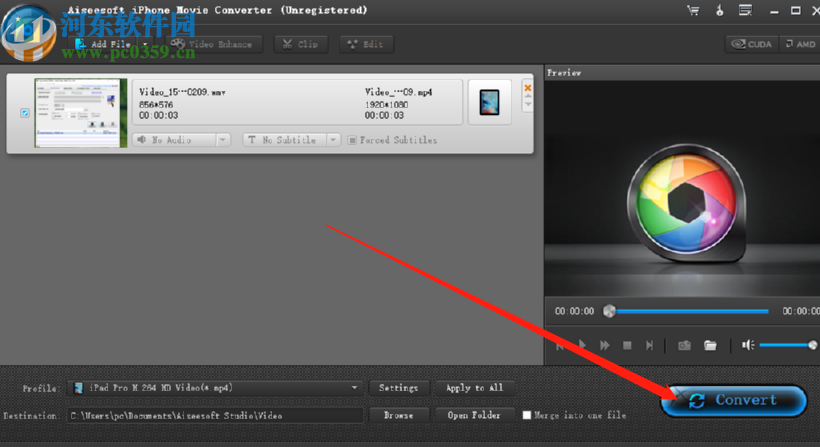Open the Profile dropdown list

[x=216, y=388]
